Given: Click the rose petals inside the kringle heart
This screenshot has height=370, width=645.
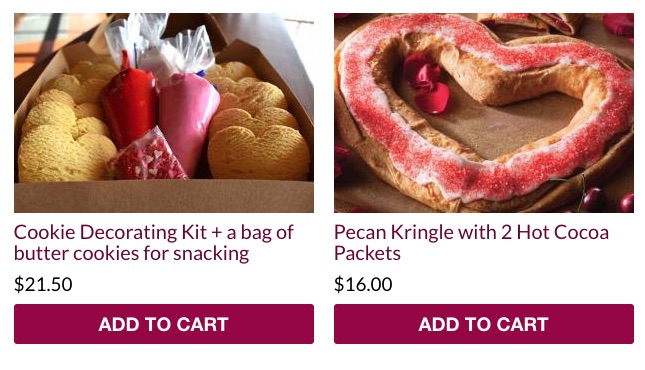Looking at the screenshot, I should [426, 84].
